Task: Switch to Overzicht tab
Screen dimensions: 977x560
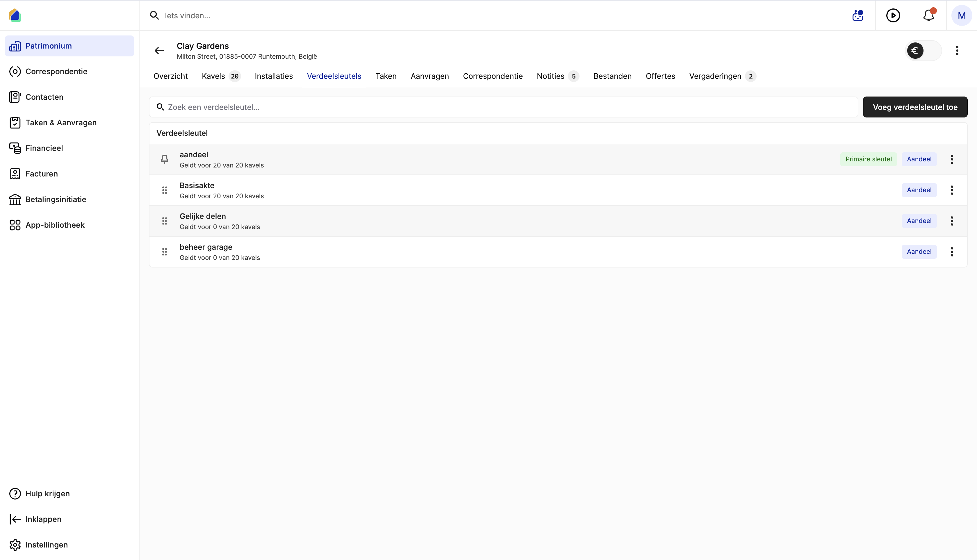Action: pos(170,76)
